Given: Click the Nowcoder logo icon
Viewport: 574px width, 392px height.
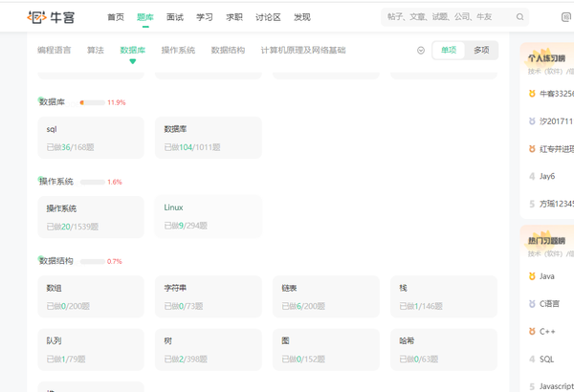Looking at the screenshot, I should pyautogui.click(x=37, y=17).
